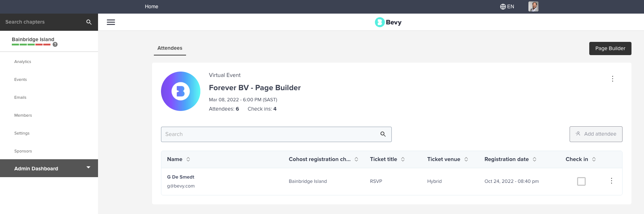Click the chapter health help icon

point(55,44)
